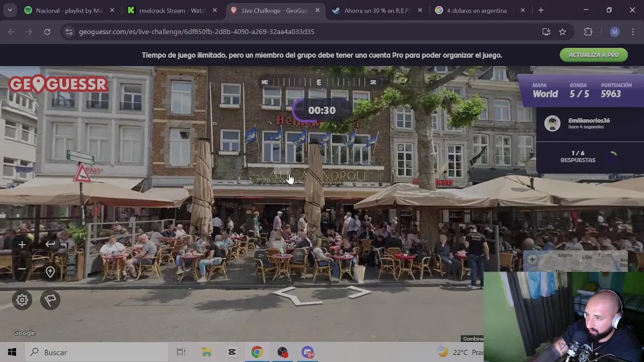Click the World map label

point(545,94)
